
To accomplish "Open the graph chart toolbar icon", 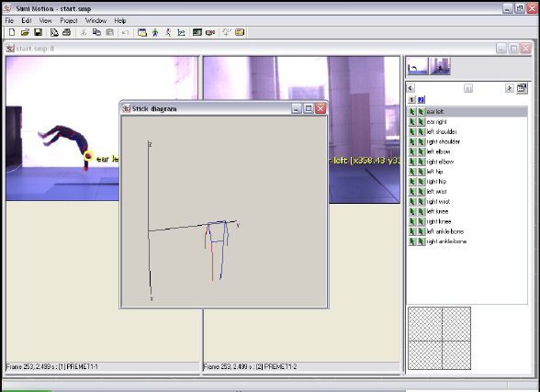I will point(181,32).
